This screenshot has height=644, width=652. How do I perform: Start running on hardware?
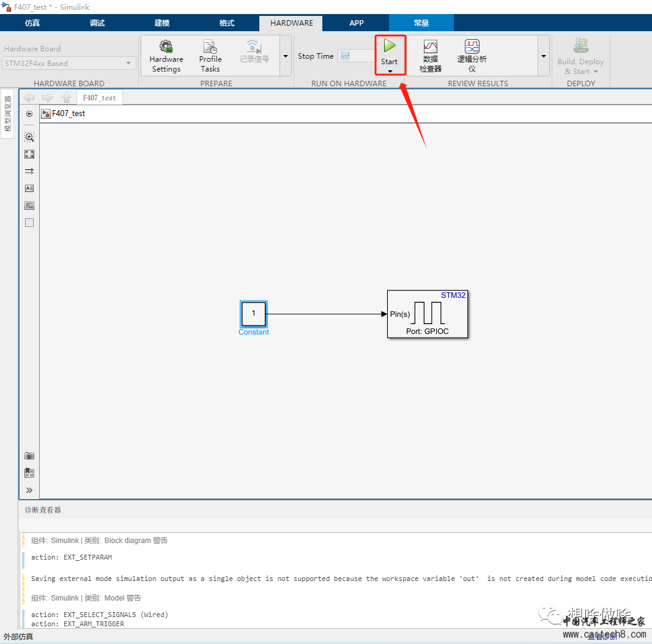coord(389,52)
